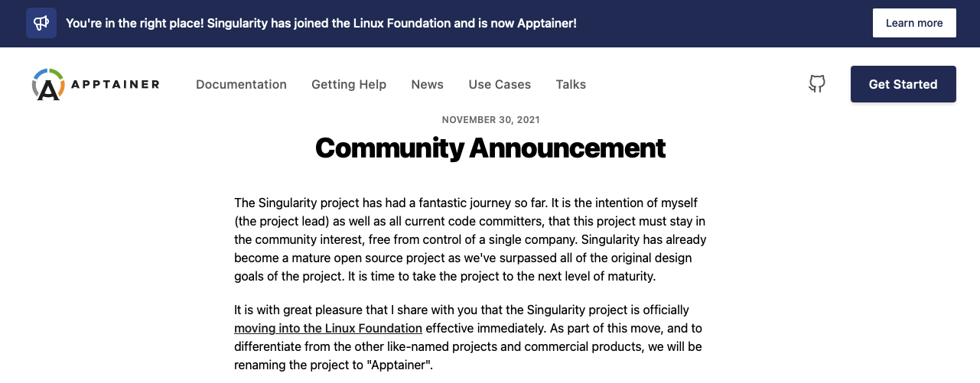Open the GitHub repository icon
The image size is (980, 383).
[x=817, y=84]
